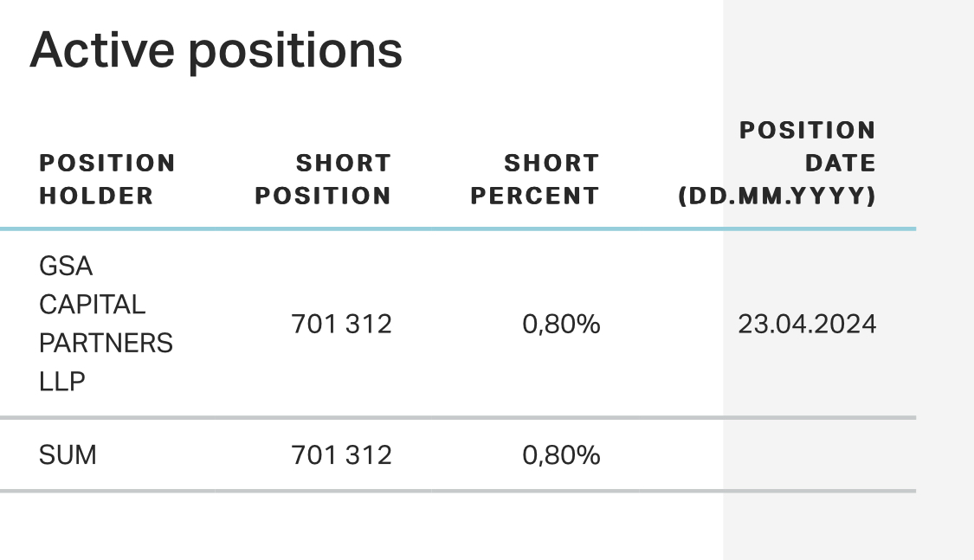Click the Active positions heading
Viewport: 974px width, 560px height.
pyautogui.click(x=216, y=51)
